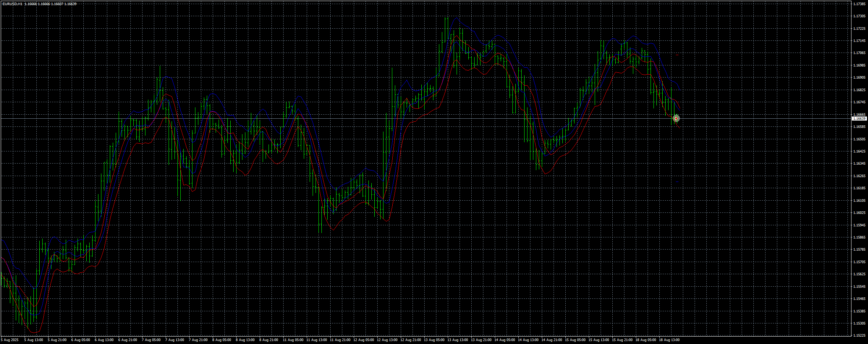This screenshot has width=868, height=344.
Task: Click the 1.16985 price scale label
Action: coord(860,65)
